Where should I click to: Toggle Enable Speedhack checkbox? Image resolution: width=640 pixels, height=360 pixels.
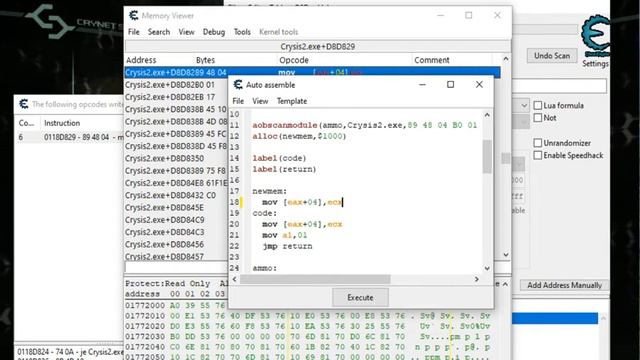[538, 155]
